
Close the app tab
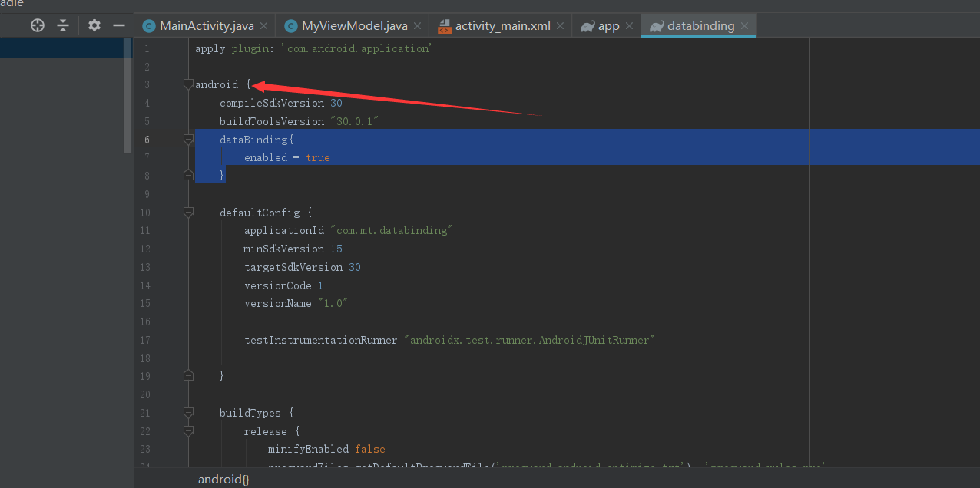[629, 26]
